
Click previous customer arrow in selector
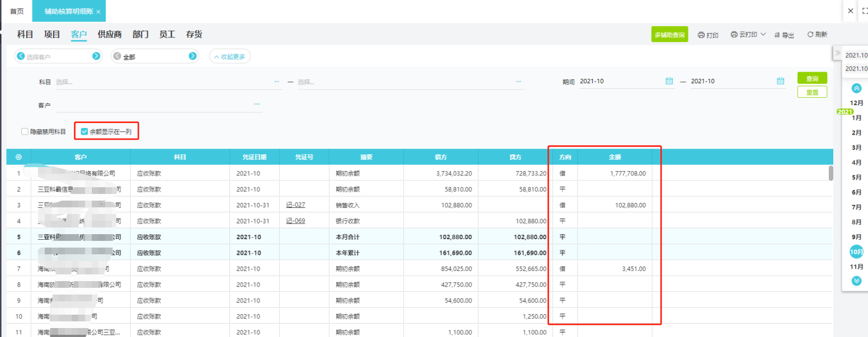coord(21,56)
